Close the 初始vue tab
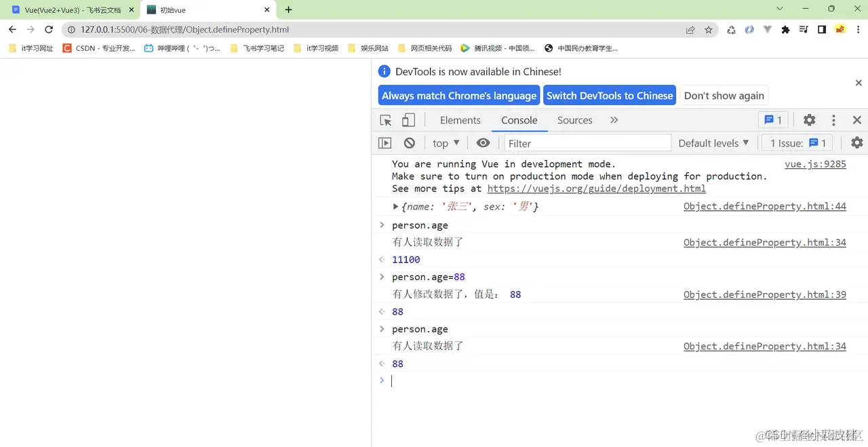This screenshot has height=447, width=868. click(267, 10)
